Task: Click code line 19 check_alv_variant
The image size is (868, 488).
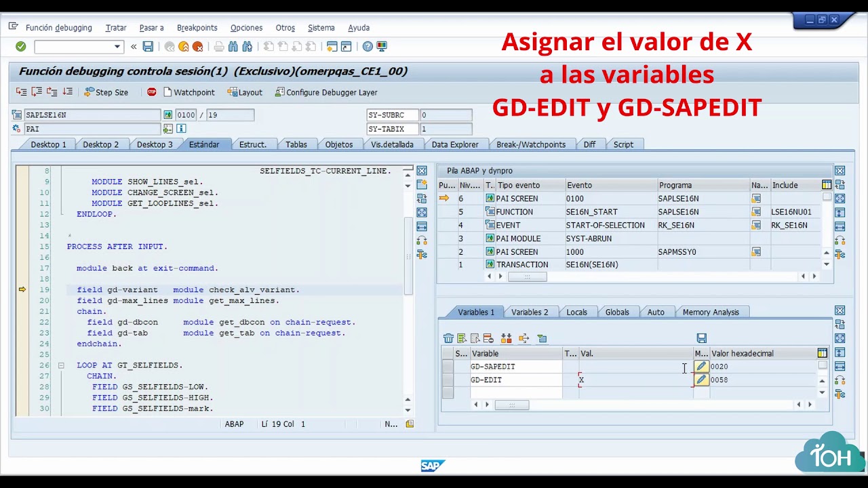Action: [x=188, y=290]
